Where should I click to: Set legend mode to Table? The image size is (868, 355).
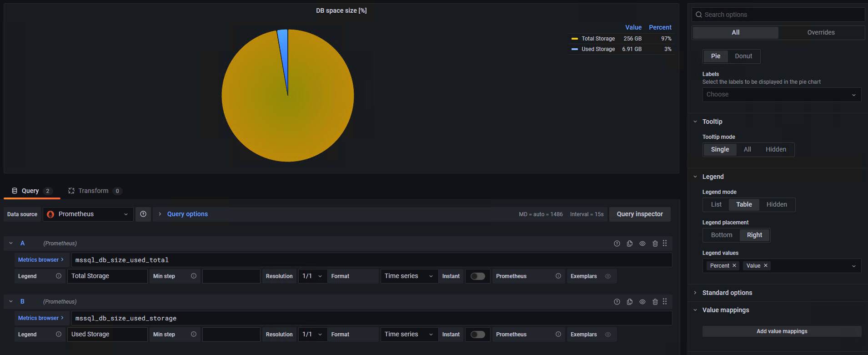coord(744,204)
